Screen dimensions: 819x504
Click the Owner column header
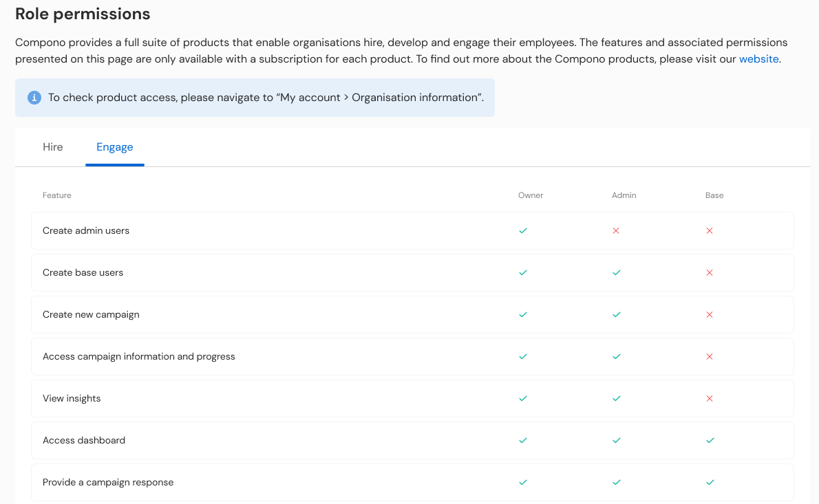(x=531, y=195)
